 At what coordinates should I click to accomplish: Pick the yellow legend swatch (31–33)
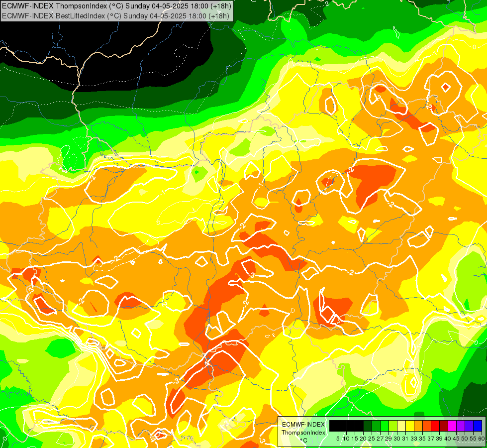pos(410,426)
